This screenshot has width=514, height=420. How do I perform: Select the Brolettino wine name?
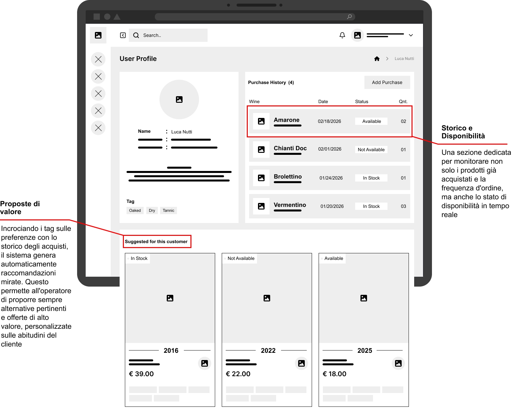pyautogui.click(x=288, y=177)
